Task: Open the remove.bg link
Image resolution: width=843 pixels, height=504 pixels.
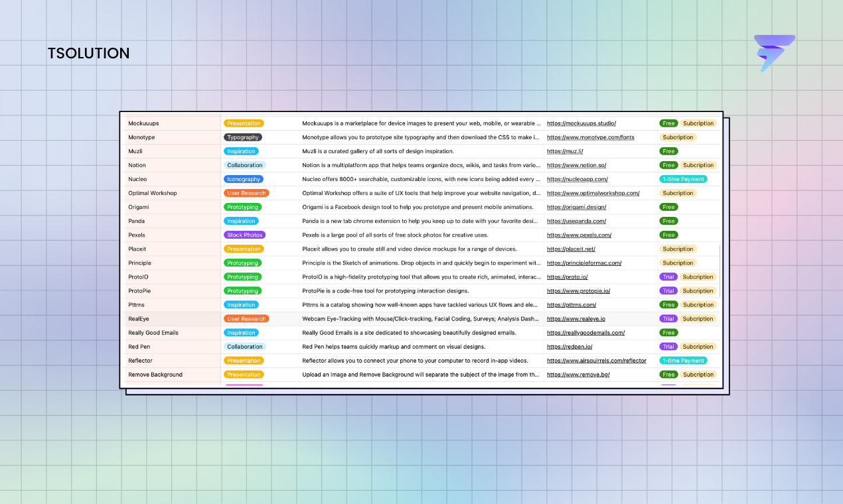Action: click(578, 374)
